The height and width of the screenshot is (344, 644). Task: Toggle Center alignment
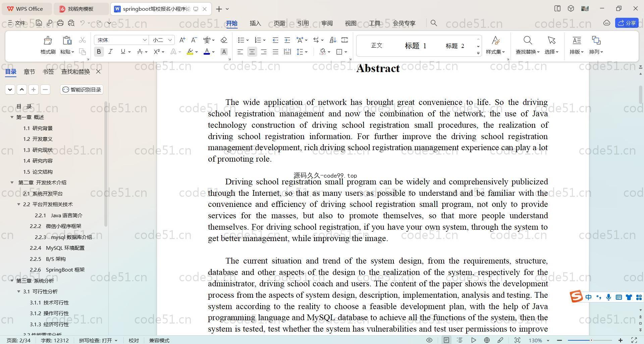click(x=252, y=52)
